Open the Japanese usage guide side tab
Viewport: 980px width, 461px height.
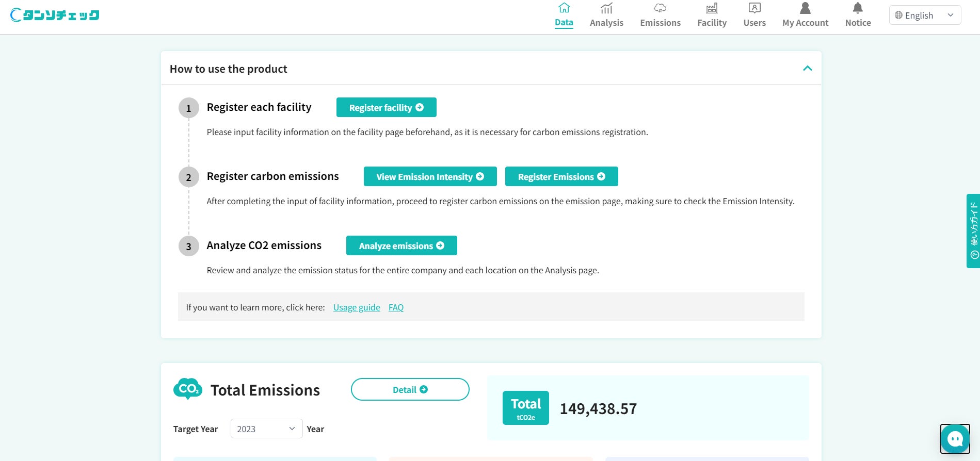pos(973,230)
